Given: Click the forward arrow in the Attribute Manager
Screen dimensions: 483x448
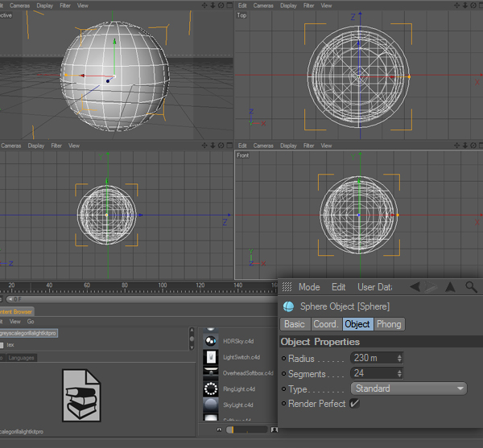Looking at the screenshot, I should pos(431,287).
